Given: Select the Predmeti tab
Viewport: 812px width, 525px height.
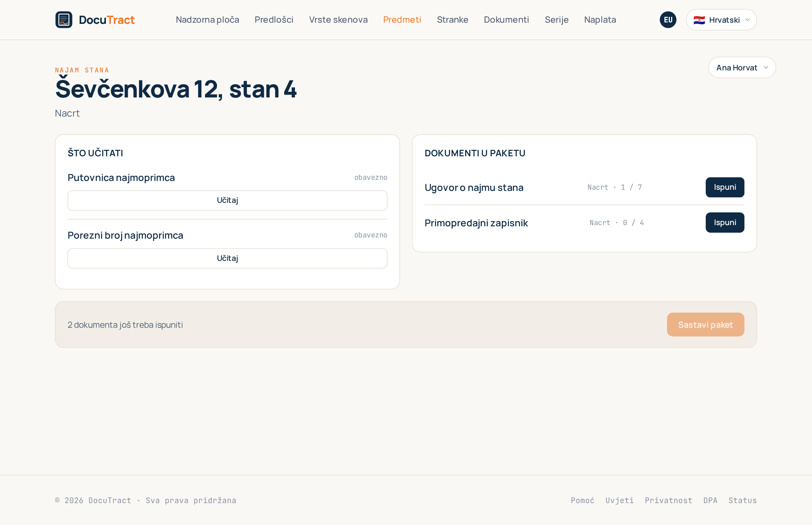Looking at the screenshot, I should [x=402, y=19].
